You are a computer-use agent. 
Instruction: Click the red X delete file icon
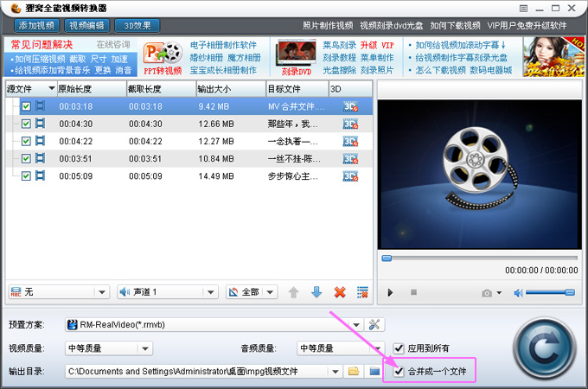pos(340,292)
